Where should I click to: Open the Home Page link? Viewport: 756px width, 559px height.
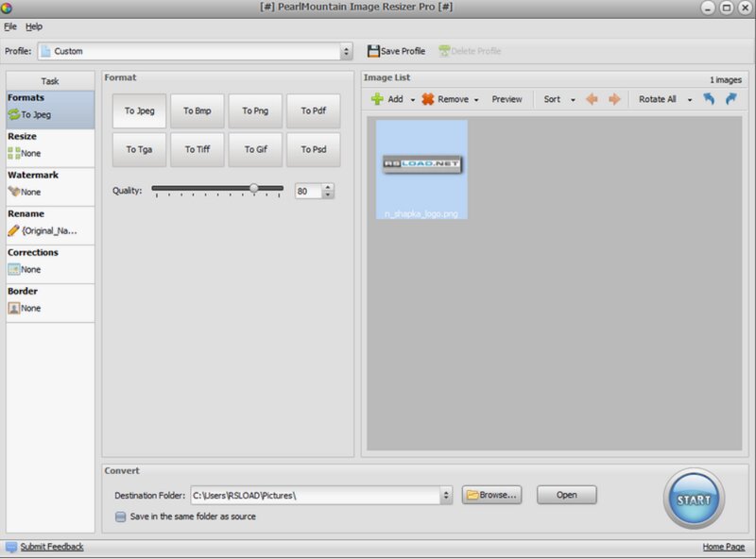723,547
